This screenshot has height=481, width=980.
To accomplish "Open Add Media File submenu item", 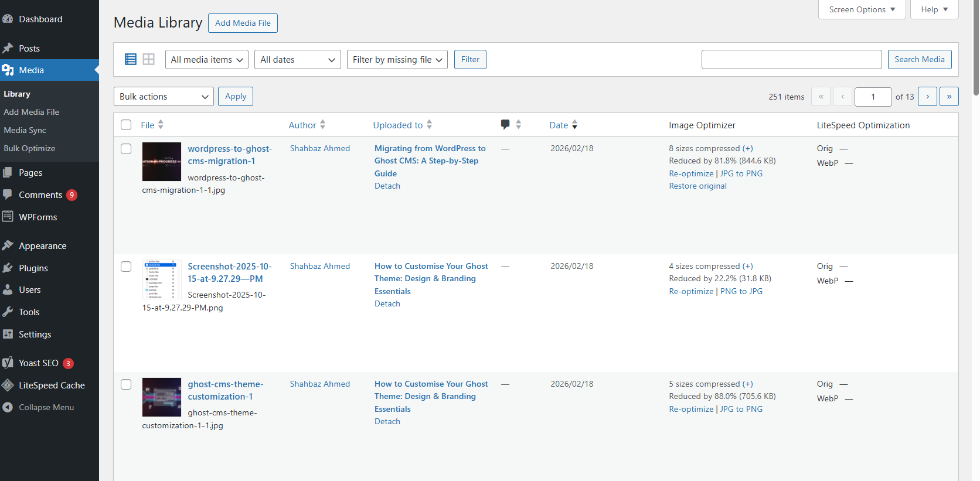I will [32, 112].
